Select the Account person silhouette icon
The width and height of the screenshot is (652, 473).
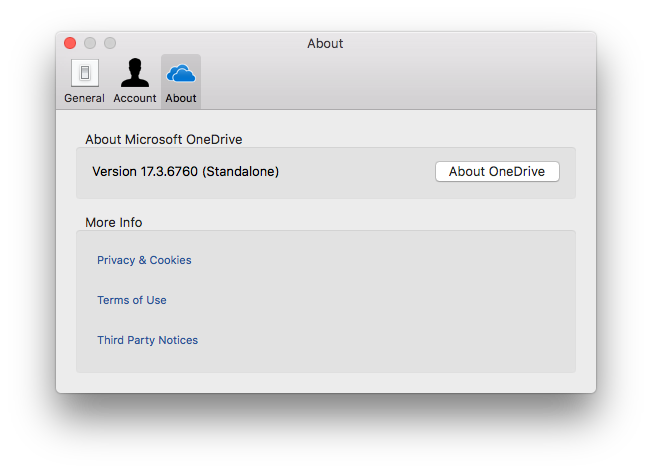pyautogui.click(x=135, y=72)
